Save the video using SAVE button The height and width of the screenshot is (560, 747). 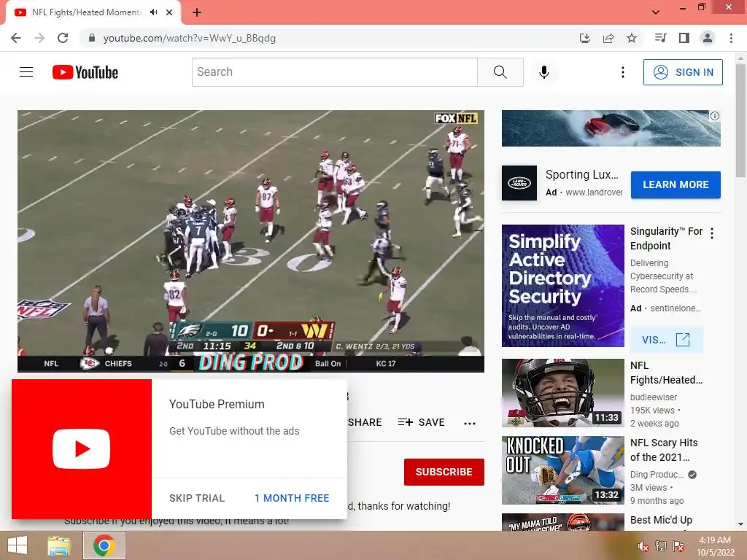coord(421,422)
